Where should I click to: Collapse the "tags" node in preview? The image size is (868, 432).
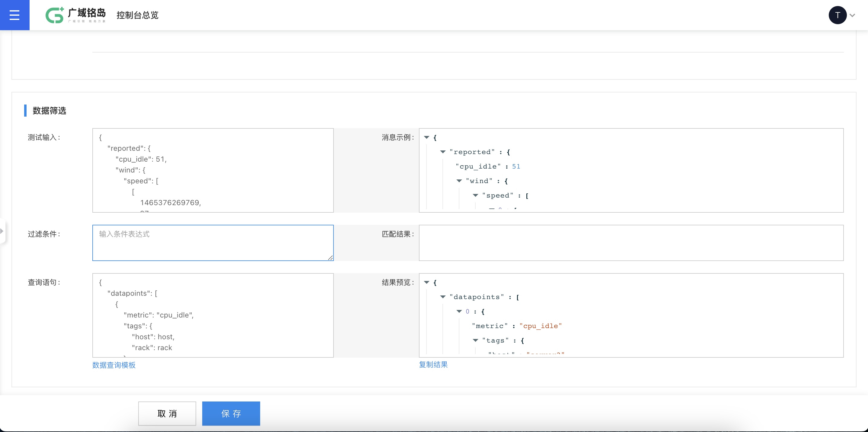475,340
